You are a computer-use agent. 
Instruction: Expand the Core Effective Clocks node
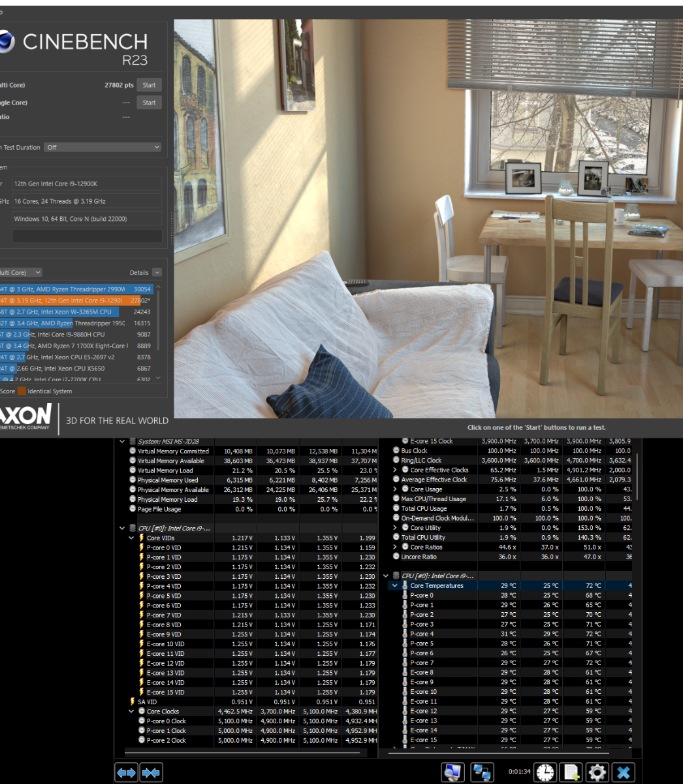point(395,470)
